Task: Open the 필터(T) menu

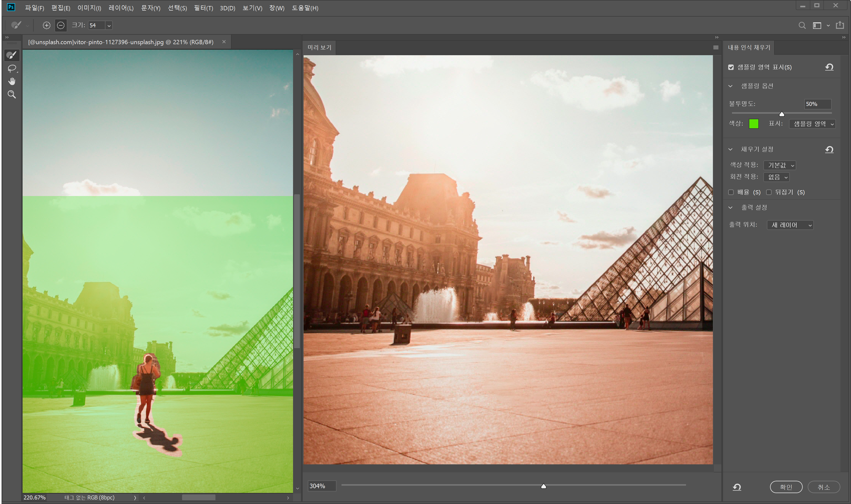Action: click(203, 8)
